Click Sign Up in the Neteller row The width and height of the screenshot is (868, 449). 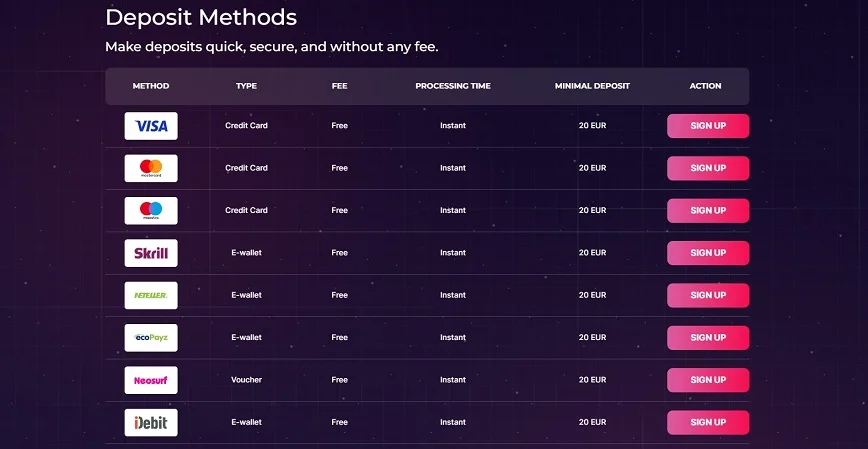[x=708, y=296]
